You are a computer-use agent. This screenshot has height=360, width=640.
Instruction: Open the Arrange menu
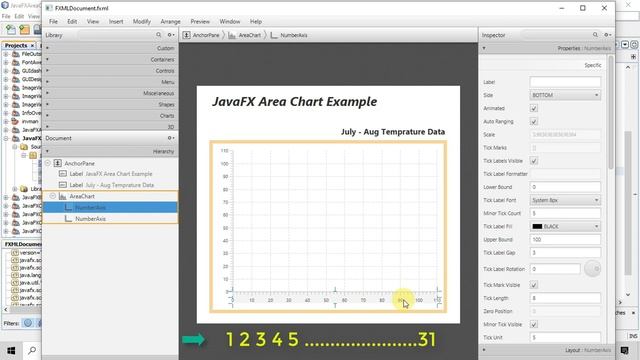(171, 22)
